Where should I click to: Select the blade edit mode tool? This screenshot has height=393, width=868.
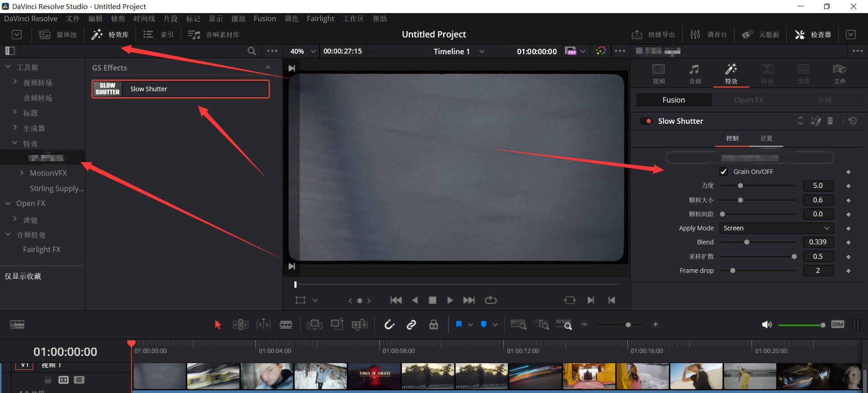coord(286,324)
